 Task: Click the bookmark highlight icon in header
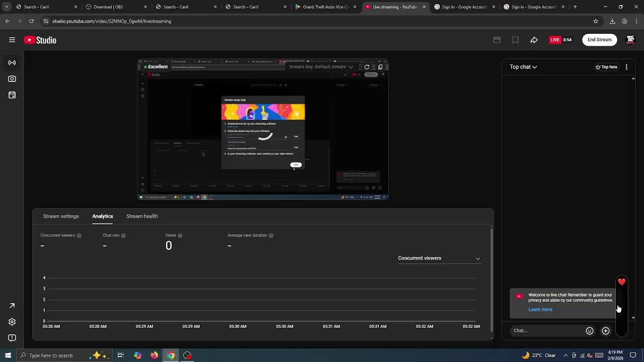click(x=515, y=40)
